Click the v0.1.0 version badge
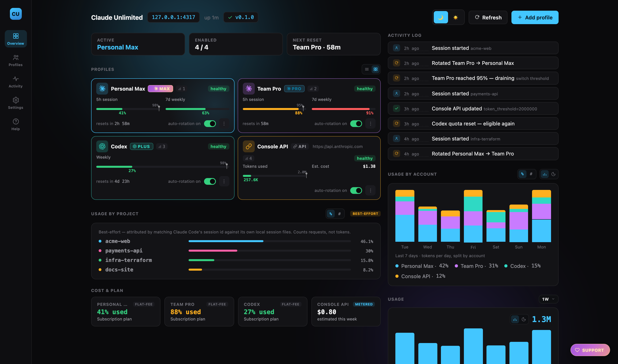The image size is (618, 364). [x=241, y=17]
